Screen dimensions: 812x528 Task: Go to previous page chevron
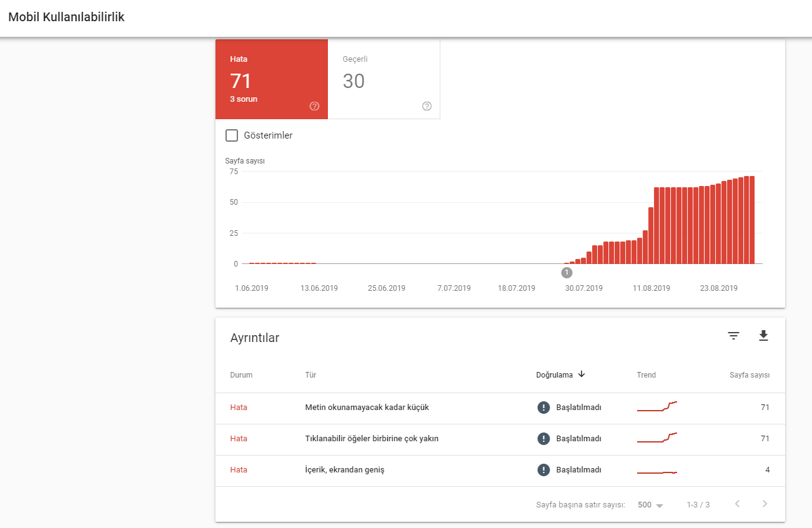coord(737,504)
